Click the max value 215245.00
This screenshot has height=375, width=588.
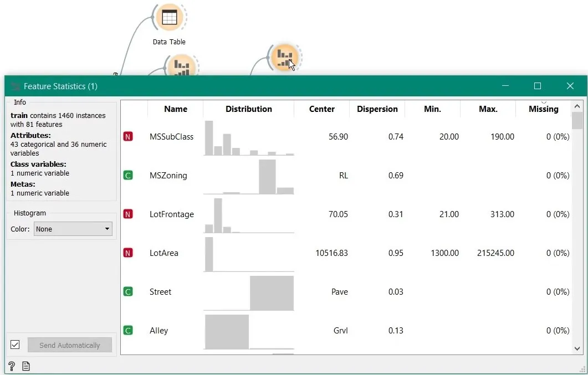click(496, 253)
